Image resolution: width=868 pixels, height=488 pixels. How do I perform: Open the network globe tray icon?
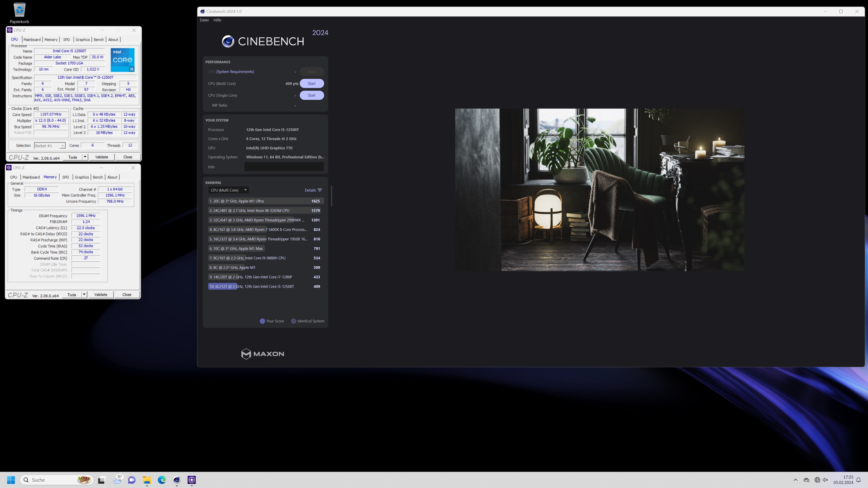point(817,480)
